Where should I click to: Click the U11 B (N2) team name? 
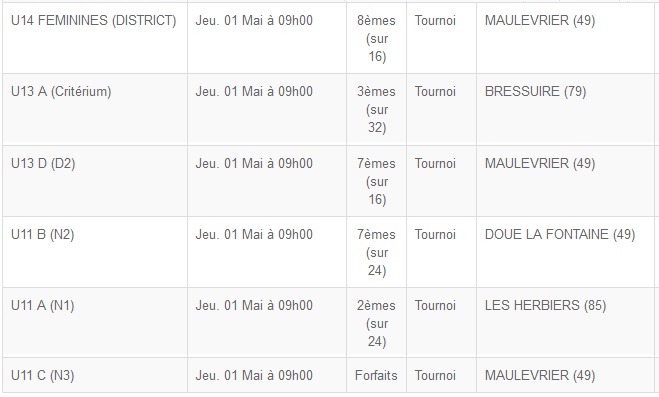43,234
